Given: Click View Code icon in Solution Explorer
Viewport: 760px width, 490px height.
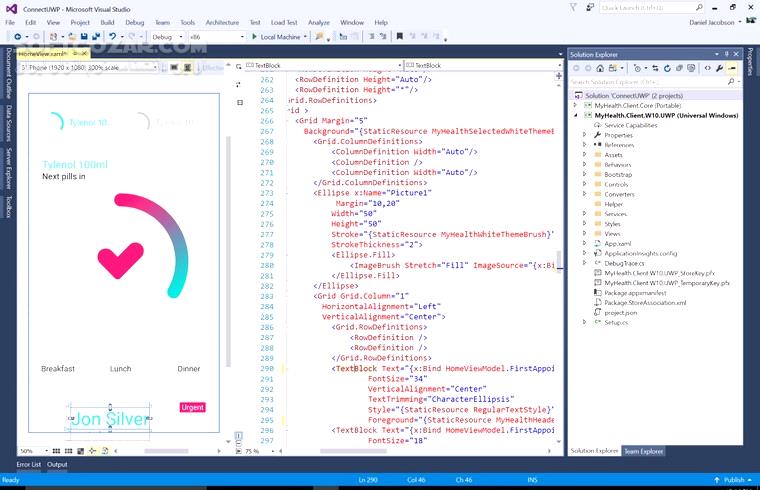Looking at the screenshot, I should (x=708, y=68).
